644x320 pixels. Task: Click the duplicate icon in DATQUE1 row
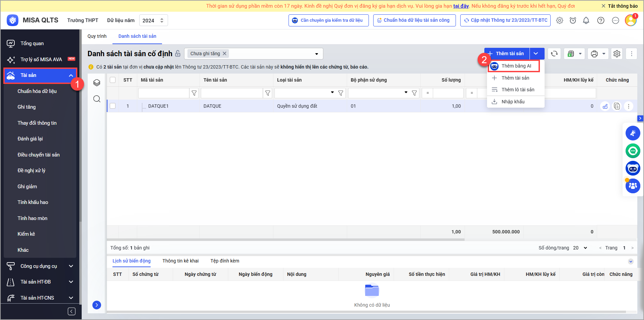[617, 106]
